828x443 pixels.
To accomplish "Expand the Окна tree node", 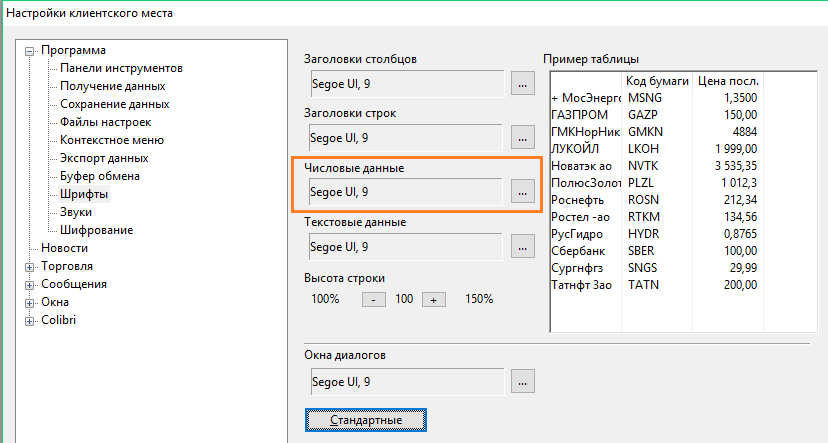I will tap(30, 303).
